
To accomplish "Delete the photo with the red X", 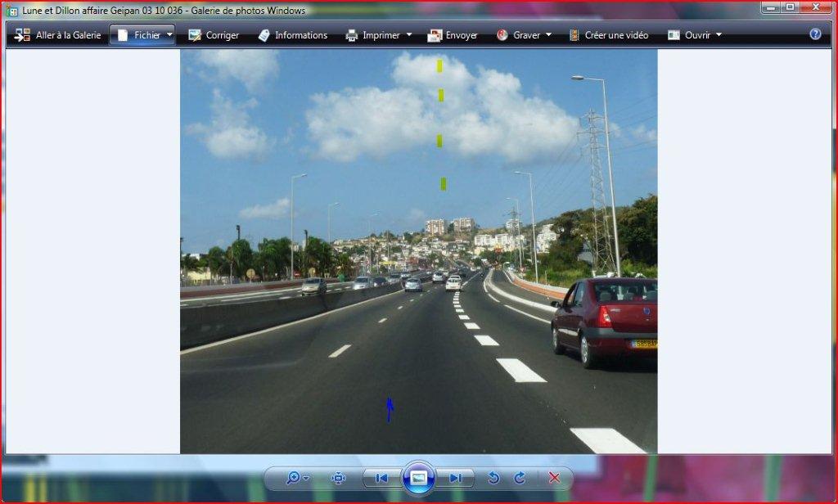I will tap(554, 478).
